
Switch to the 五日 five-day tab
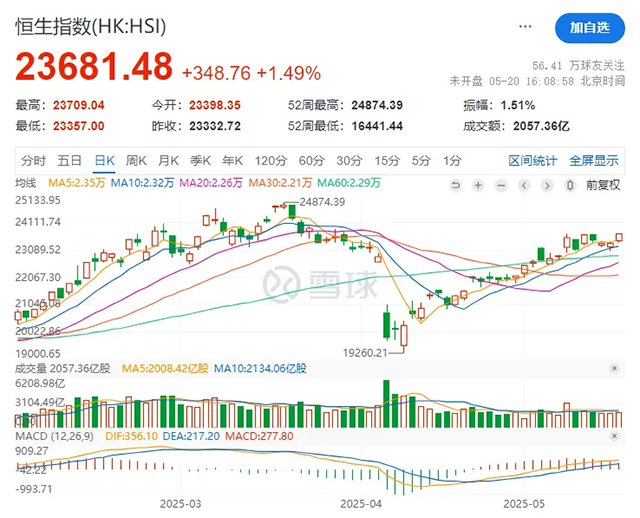click(x=69, y=160)
